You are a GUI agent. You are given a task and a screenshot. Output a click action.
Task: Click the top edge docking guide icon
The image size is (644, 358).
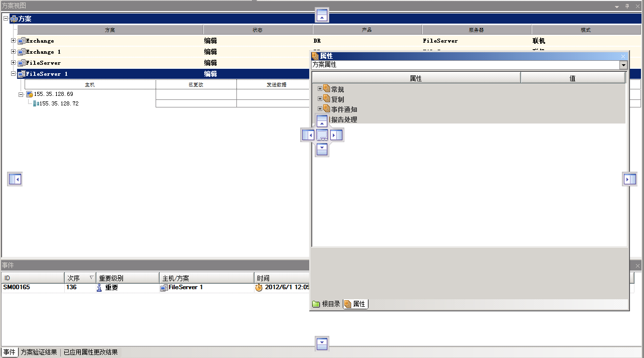322,16
